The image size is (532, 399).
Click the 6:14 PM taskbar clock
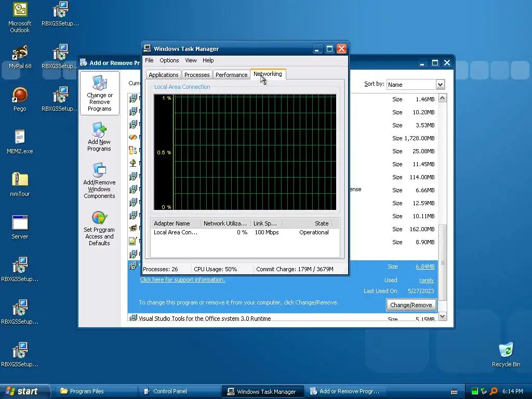512,391
